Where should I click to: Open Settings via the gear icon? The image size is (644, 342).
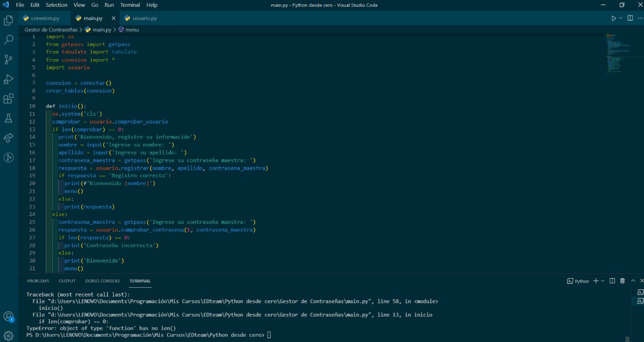pyautogui.click(x=8, y=334)
